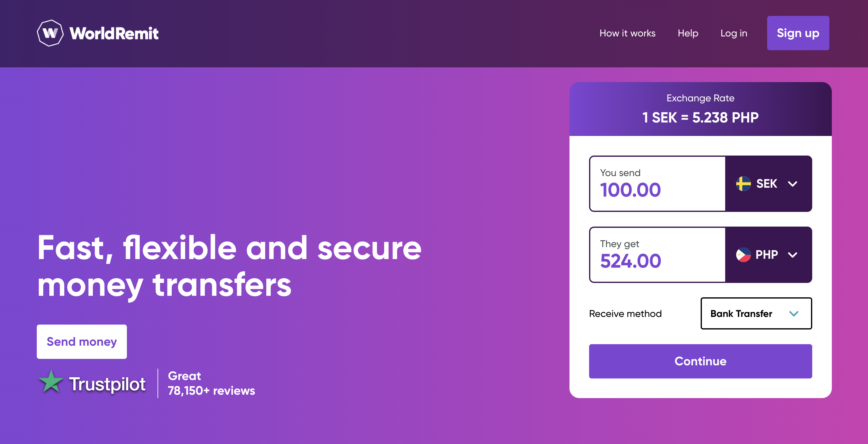The height and width of the screenshot is (444, 868).
Task: Expand the SEK currency selector
Action: click(x=769, y=183)
